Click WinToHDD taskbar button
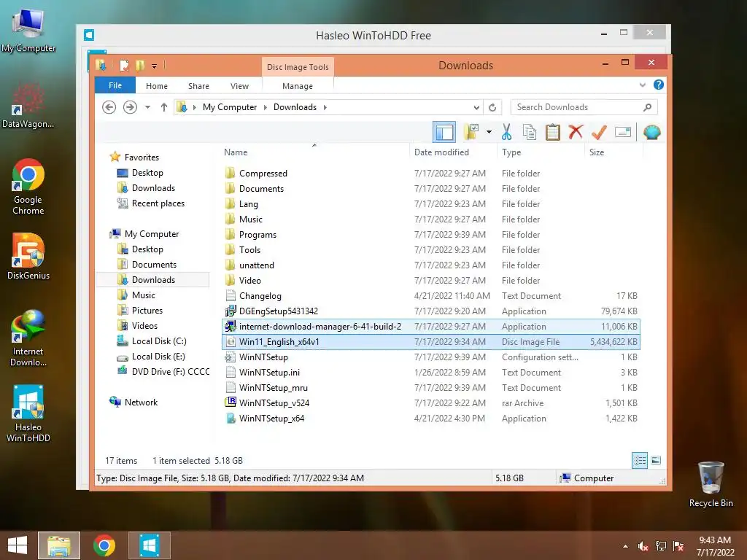The width and height of the screenshot is (747, 560). tap(149, 545)
